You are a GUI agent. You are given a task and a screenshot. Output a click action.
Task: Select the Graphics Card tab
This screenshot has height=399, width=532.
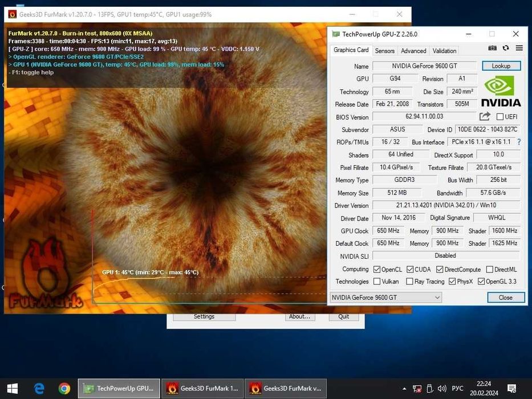[x=351, y=50]
